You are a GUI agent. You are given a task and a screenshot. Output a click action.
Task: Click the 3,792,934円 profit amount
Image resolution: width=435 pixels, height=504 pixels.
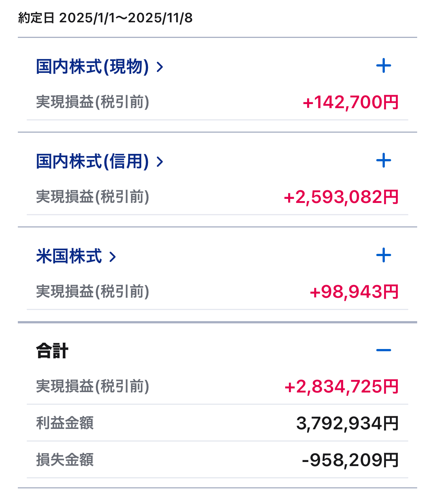(x=347, y=423)
